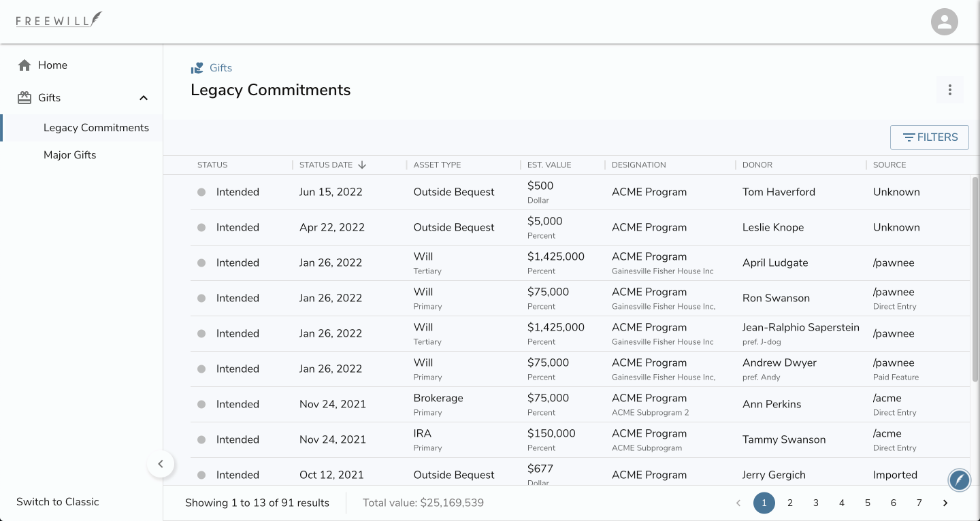Image resolution: width=980 pixels, height=521 pixels.
Task: Select Legacy Commitments in sidebar
Action: (96, 128)
